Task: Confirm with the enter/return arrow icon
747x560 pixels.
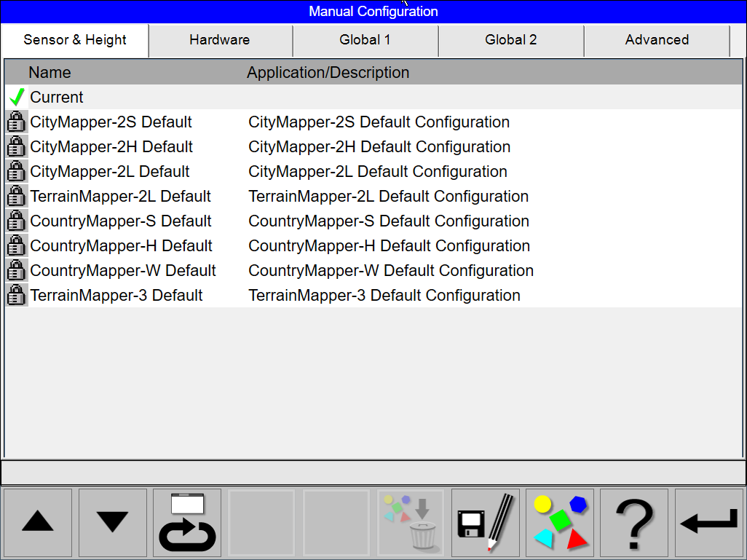Action: [x=708, y=523]
